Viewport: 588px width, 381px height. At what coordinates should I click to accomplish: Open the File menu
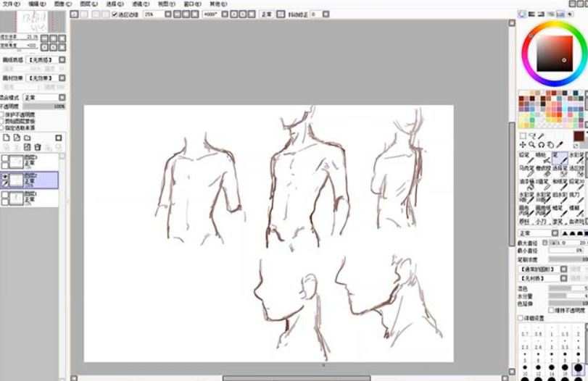[10, 4]
